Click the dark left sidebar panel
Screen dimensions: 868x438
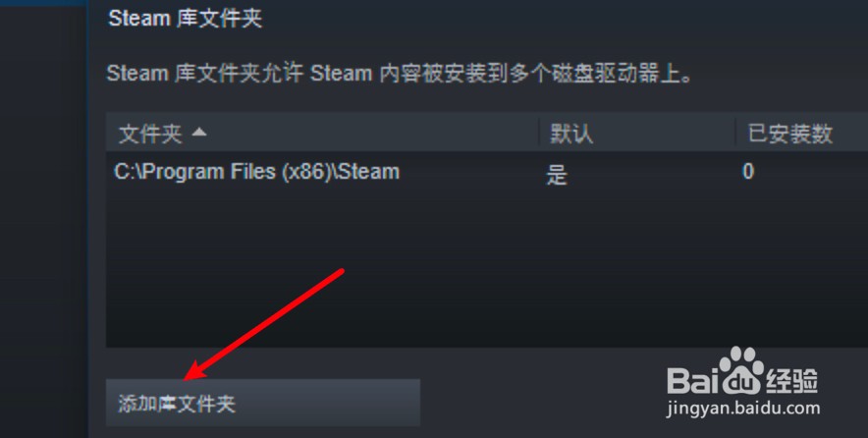click(x=43, y=222)
